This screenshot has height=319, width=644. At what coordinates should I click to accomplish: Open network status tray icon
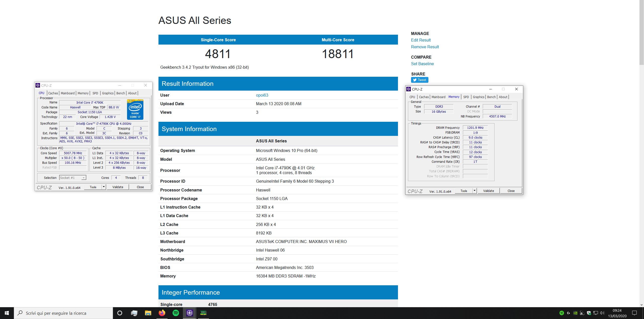tap(596, 313)
